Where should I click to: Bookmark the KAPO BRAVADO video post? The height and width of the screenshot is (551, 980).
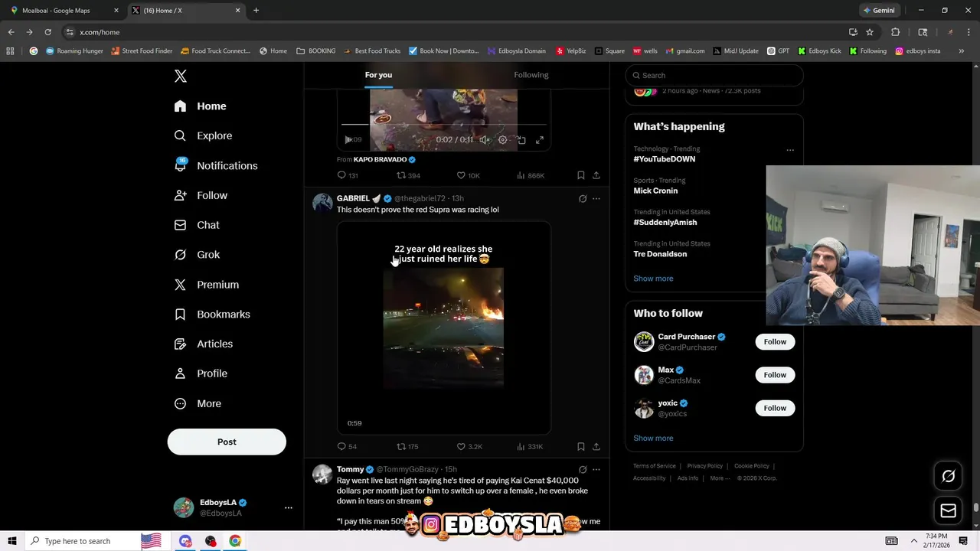tap(581, 175)
